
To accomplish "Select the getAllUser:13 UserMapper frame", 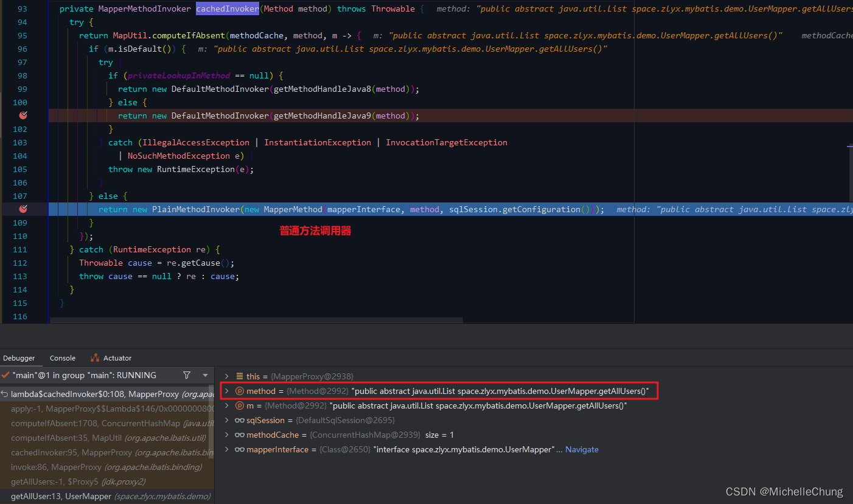I will tap(107, 496).
